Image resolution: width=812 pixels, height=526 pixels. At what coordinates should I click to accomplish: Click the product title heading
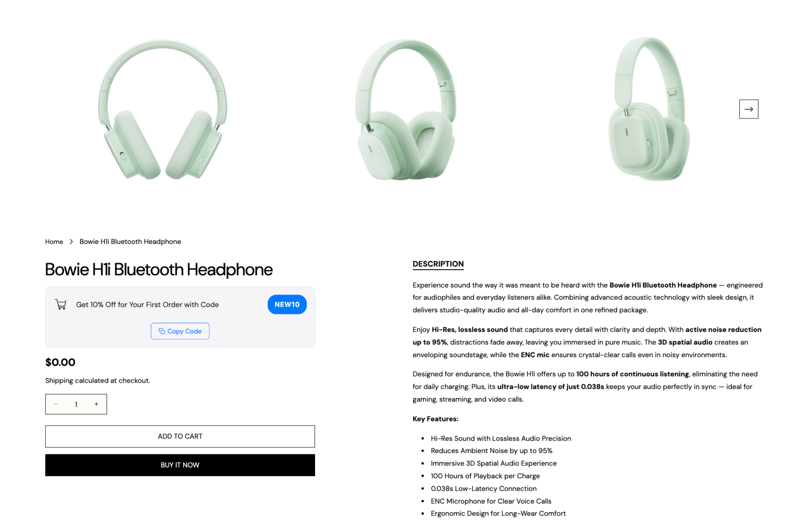159,270
